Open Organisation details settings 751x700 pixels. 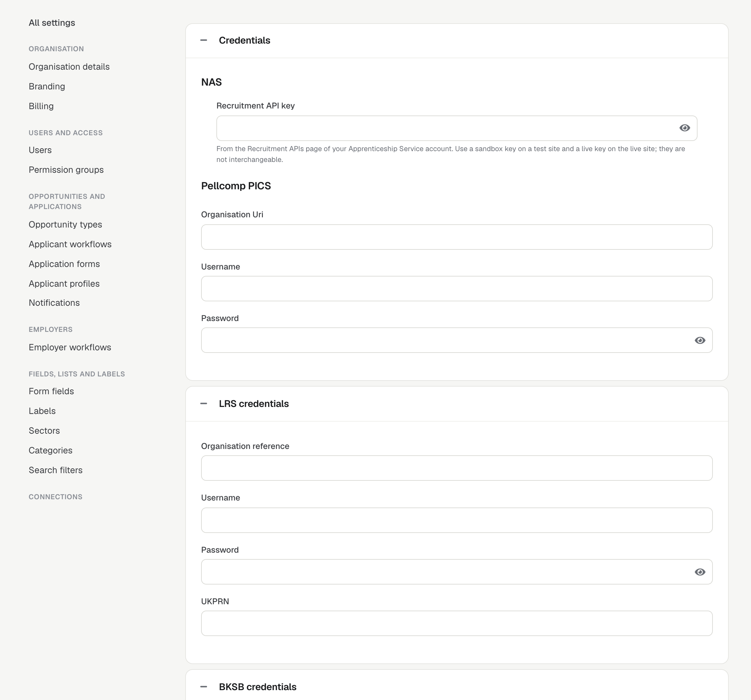tap(69, 66)
